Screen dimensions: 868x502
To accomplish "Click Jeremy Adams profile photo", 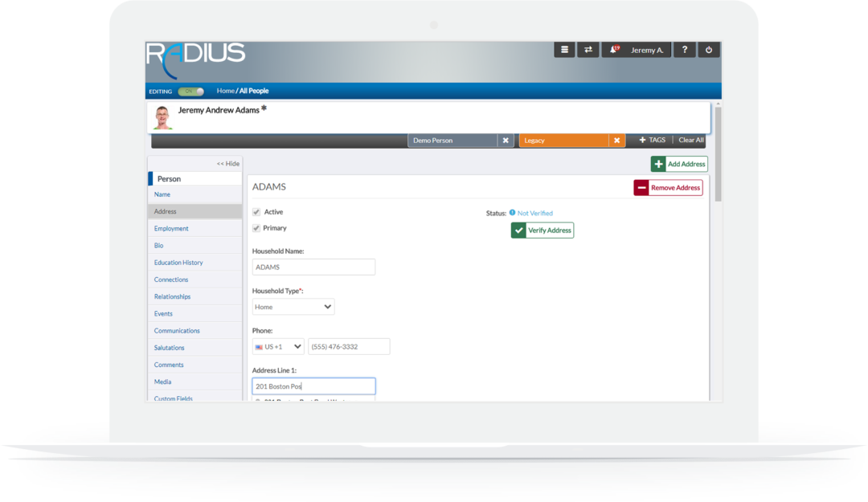I will 161,116.
